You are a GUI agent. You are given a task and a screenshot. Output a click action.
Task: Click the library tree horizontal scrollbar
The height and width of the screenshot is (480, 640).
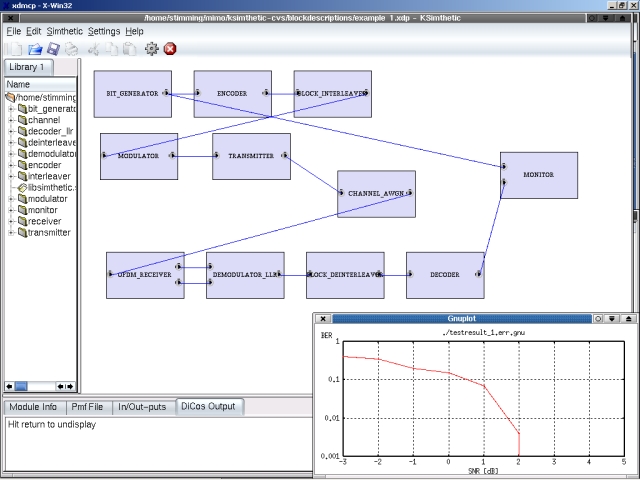pos(40,386)
